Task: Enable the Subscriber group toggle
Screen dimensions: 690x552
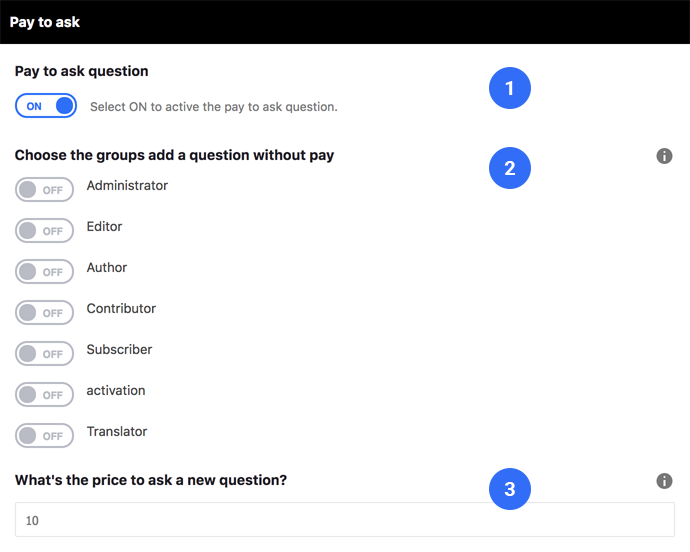Action: pyautogui.click(x=44, y=353)
